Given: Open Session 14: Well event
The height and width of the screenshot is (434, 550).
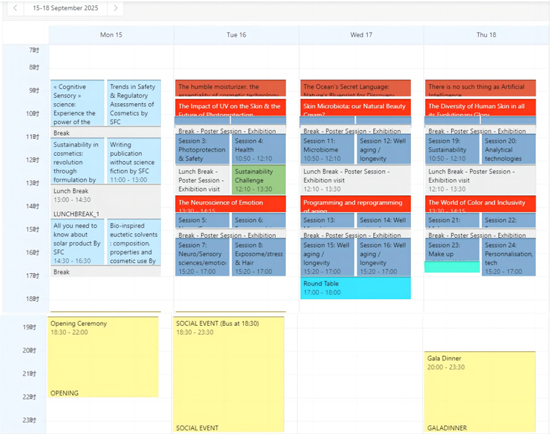Looking at the screenshot, I should tap(384, 220).
